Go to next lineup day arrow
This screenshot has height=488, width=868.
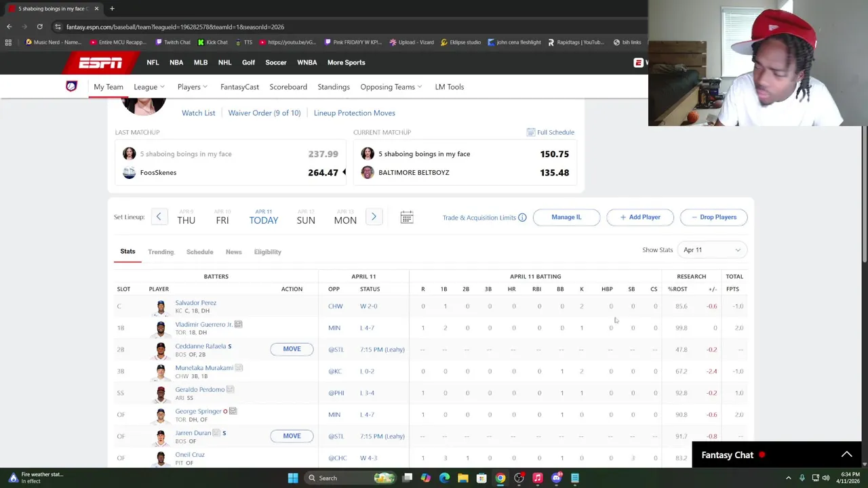click(x=374, y=217)
